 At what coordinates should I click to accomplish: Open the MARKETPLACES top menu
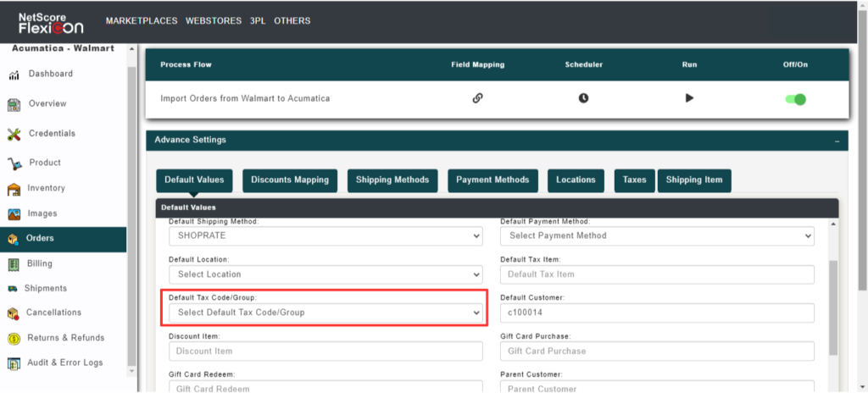140,20
